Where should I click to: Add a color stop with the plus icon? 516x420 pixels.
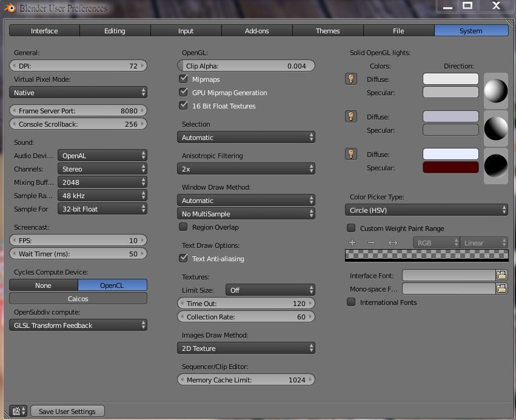click(352, 242)
